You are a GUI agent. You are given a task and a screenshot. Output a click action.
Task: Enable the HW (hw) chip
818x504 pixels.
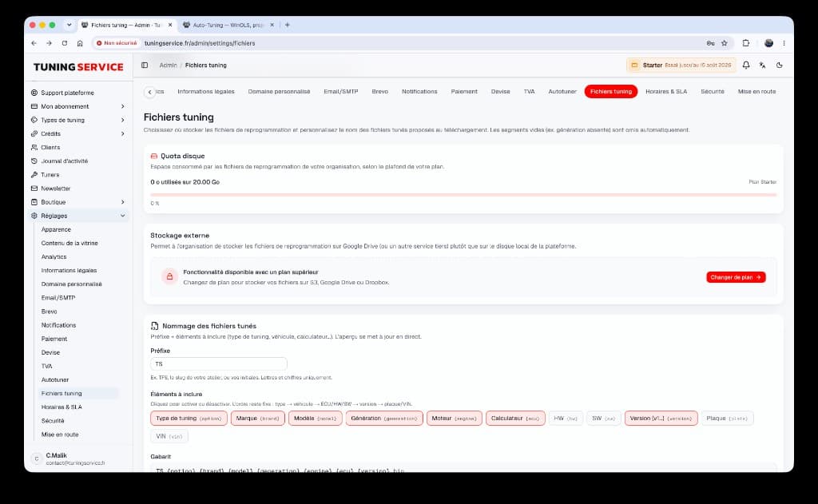566,419
